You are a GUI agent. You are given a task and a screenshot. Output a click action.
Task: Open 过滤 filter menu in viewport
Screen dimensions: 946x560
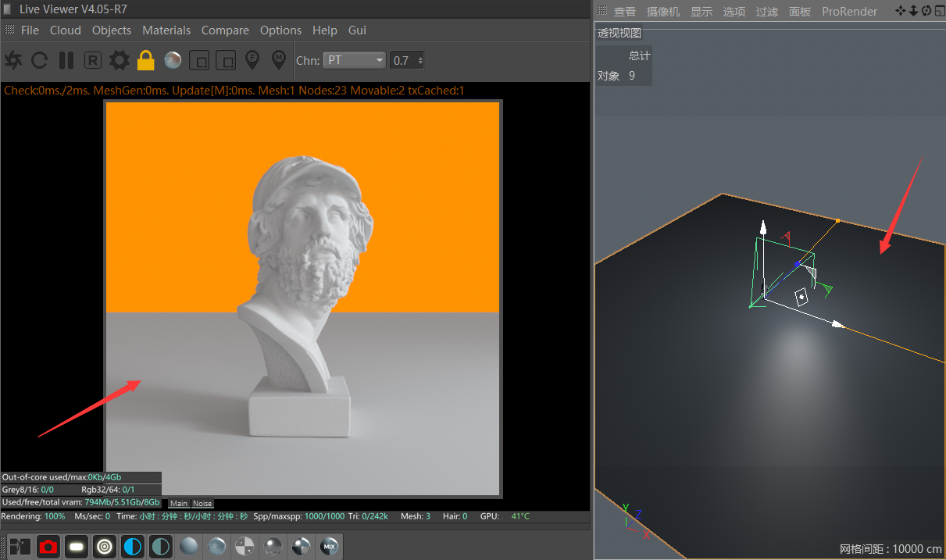[767, 12]
